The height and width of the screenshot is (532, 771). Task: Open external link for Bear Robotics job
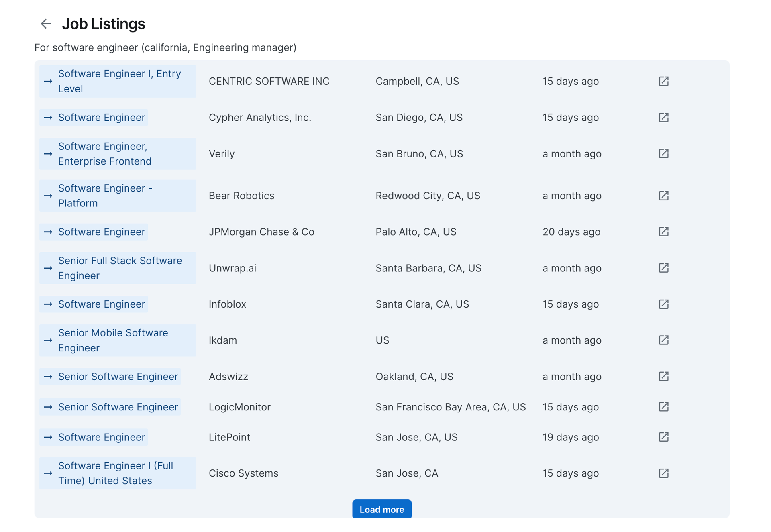point(663,196)
